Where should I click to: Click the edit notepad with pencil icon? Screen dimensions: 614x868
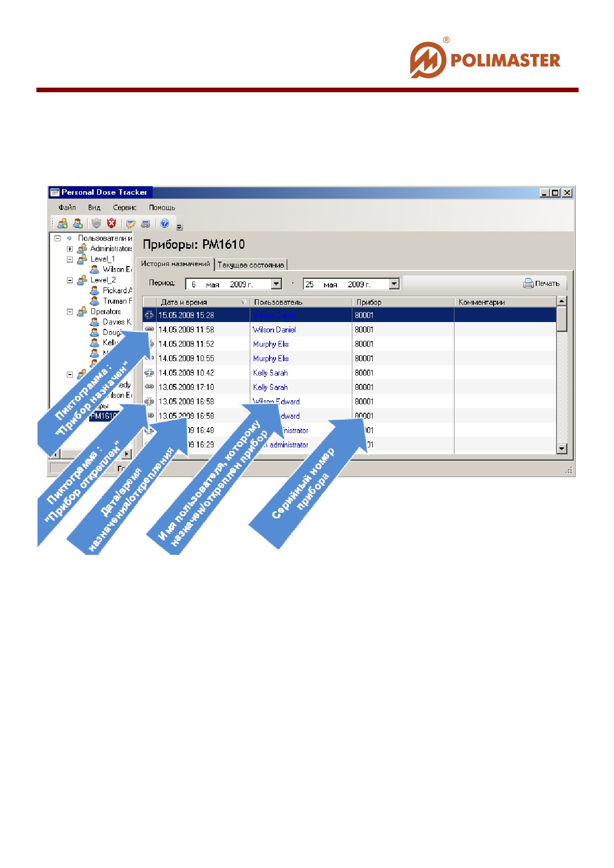tap(131, 224)
